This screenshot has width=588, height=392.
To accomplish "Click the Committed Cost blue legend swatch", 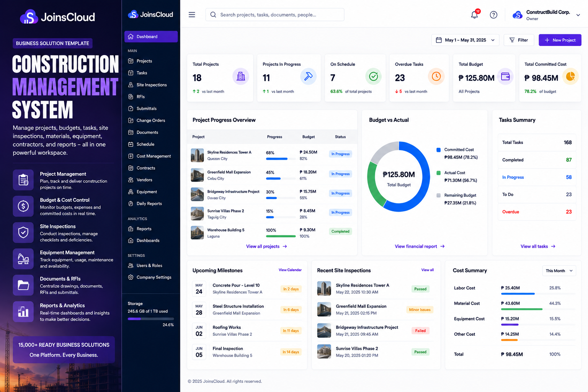I will [438, 150].
